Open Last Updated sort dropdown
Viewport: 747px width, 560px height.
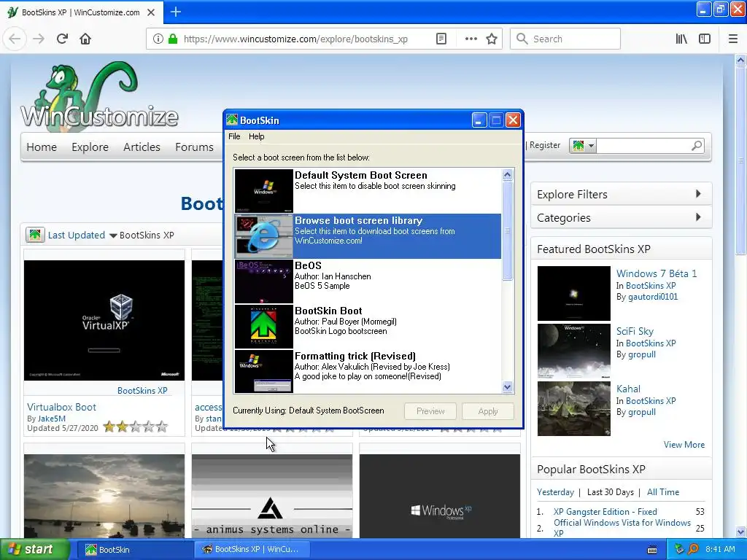click(113, 236)
